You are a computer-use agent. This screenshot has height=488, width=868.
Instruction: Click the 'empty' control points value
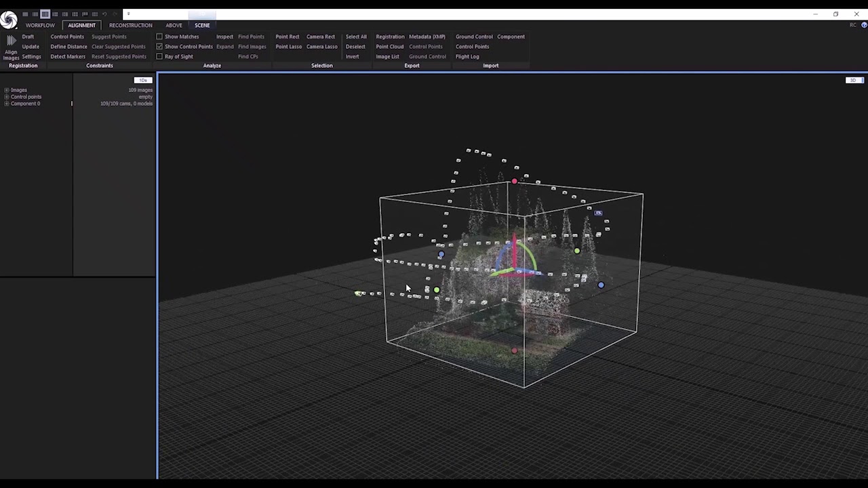[146, 97]
